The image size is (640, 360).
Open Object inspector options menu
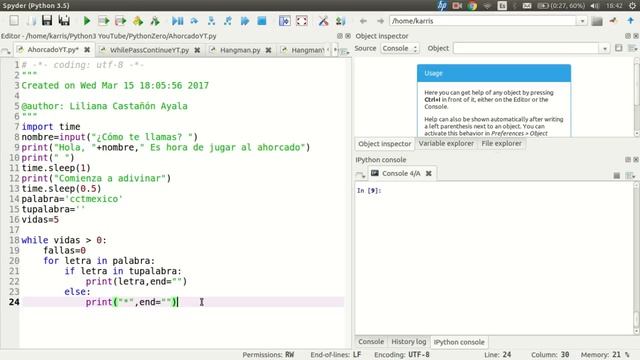point(632,48)
